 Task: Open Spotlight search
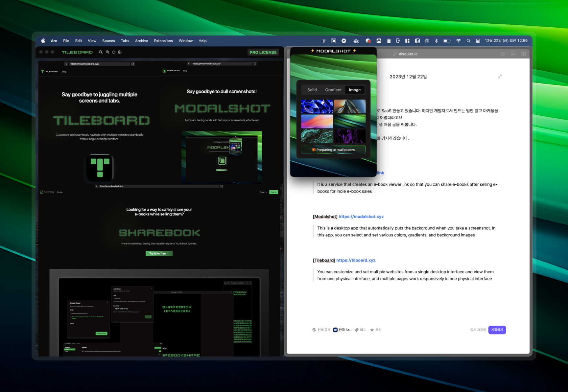[x=468, y=41]
